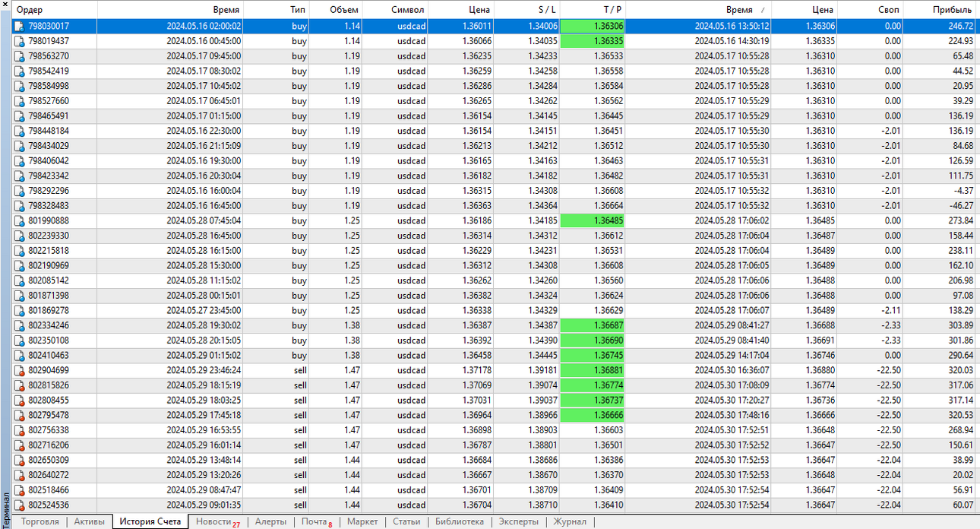Click the green T/P cell 1.36881
Image resolution: width=980 pixels, height=529 pixels.
[x=592, y=370]
